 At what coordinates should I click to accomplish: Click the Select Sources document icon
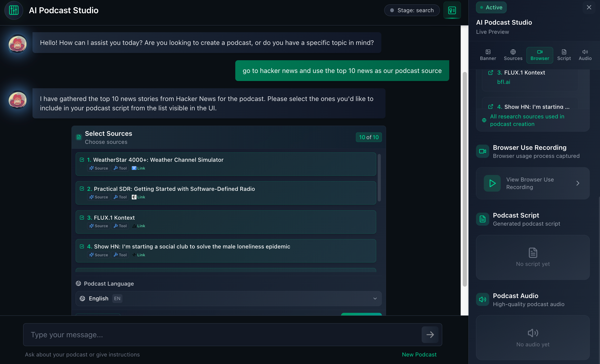click(x=79, y=137)
